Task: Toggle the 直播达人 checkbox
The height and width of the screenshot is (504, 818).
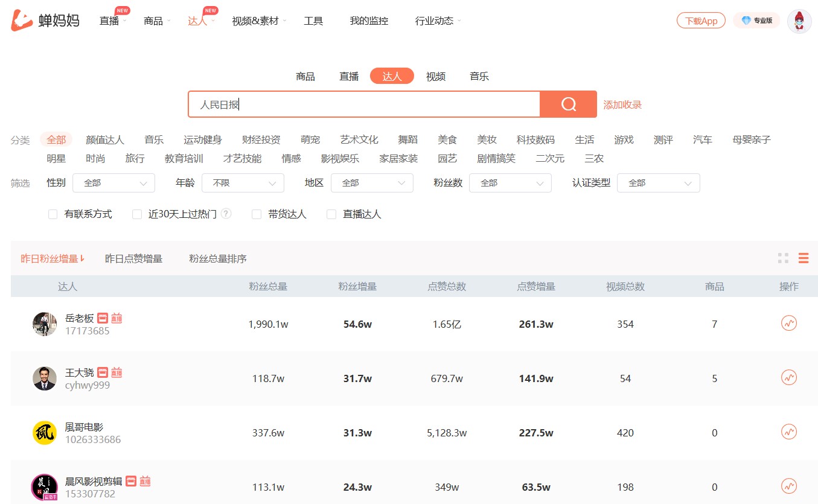Action: [331, 214]
